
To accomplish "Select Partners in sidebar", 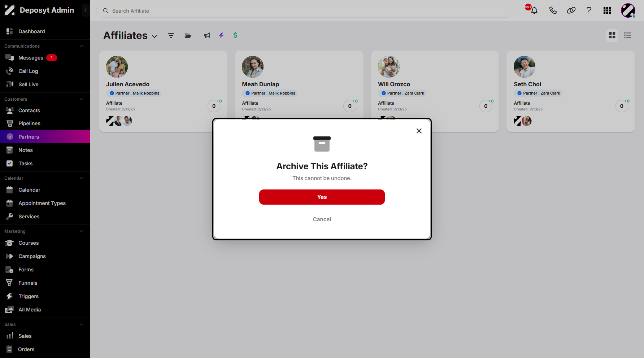I will (x=45, y=137).
